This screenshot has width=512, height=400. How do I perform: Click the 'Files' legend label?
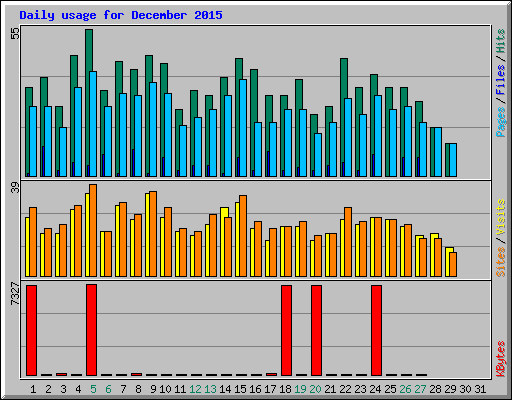tap(501, 80)
